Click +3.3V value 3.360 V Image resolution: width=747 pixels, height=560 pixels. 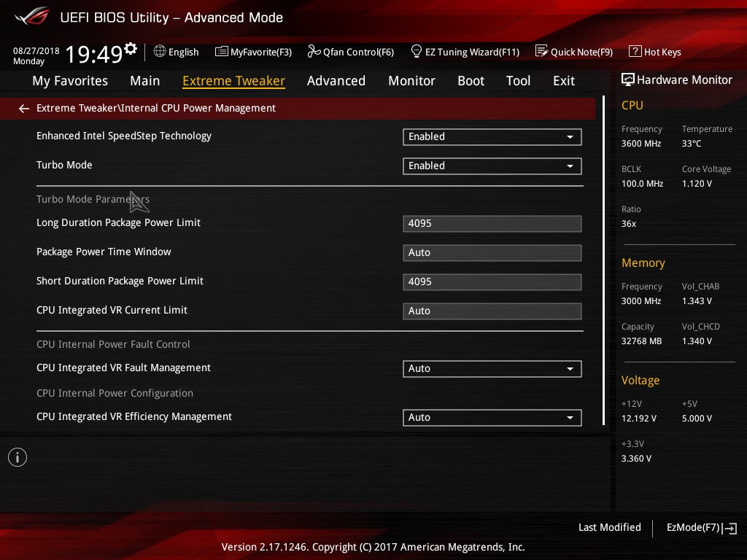pos(636,458)
